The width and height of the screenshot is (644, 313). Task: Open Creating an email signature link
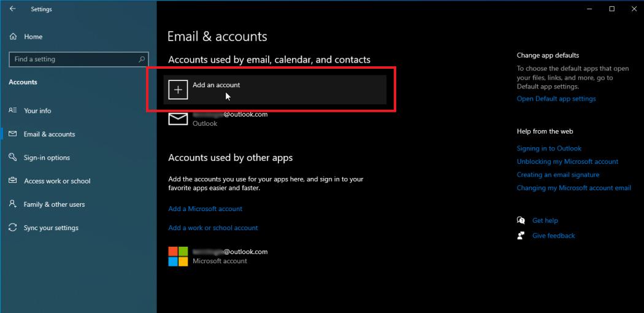558,174
